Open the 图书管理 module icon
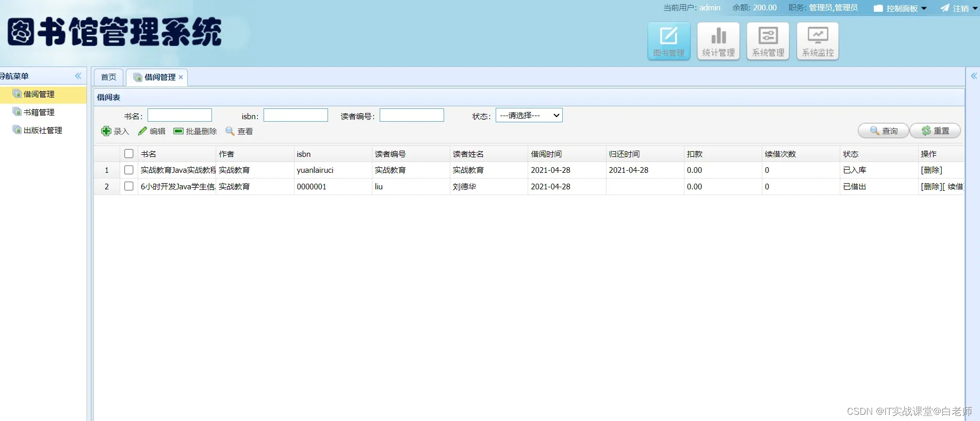The width and height of the screenshot is (980, 421). pos(668,41)
